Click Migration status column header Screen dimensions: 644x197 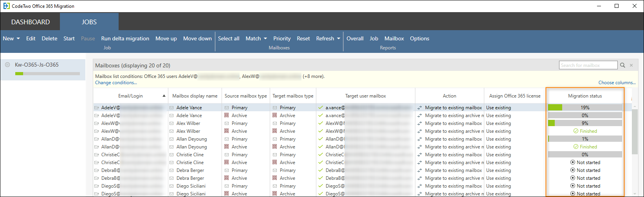click(x=585, y=96)
